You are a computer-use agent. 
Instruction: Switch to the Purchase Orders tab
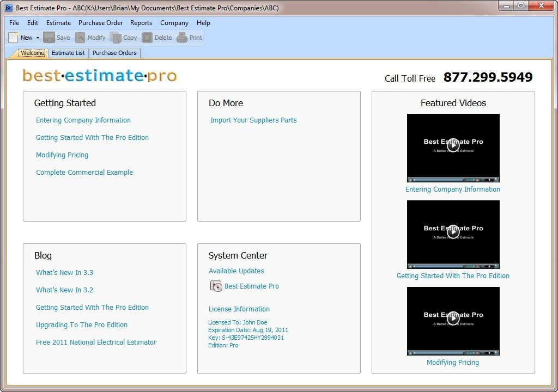coord(115,53)
